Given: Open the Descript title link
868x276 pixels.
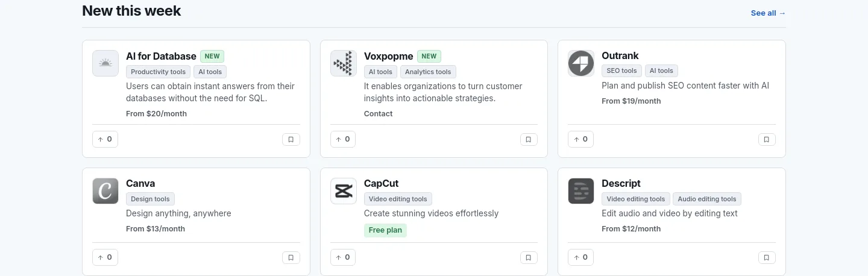Looking at the screenshot, I should click(621, 183).
